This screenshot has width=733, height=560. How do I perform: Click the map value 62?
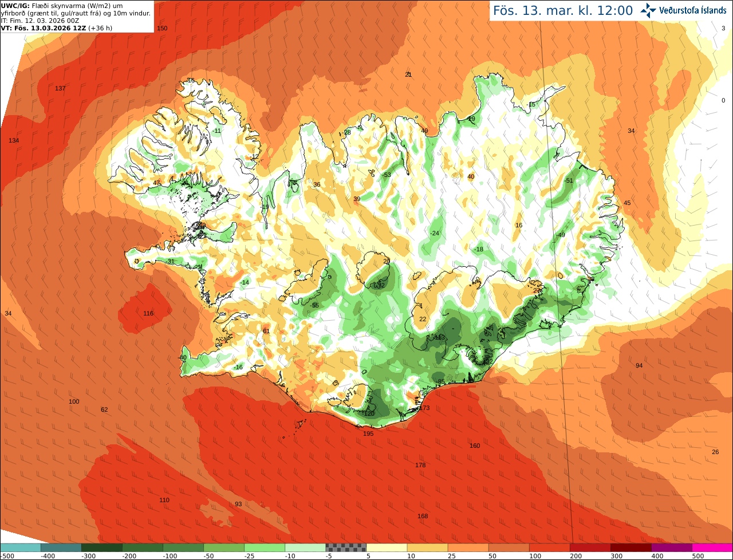pyautogui.click(x=104, y=409)
